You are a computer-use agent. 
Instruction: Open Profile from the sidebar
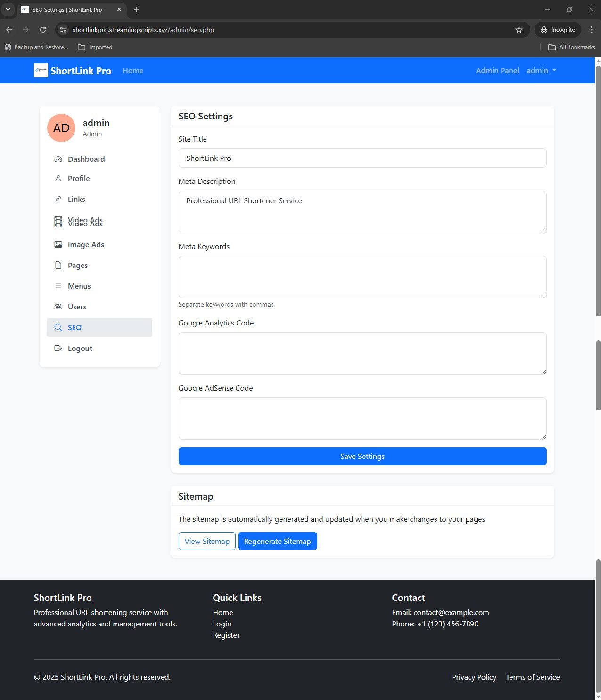[99, 178]
